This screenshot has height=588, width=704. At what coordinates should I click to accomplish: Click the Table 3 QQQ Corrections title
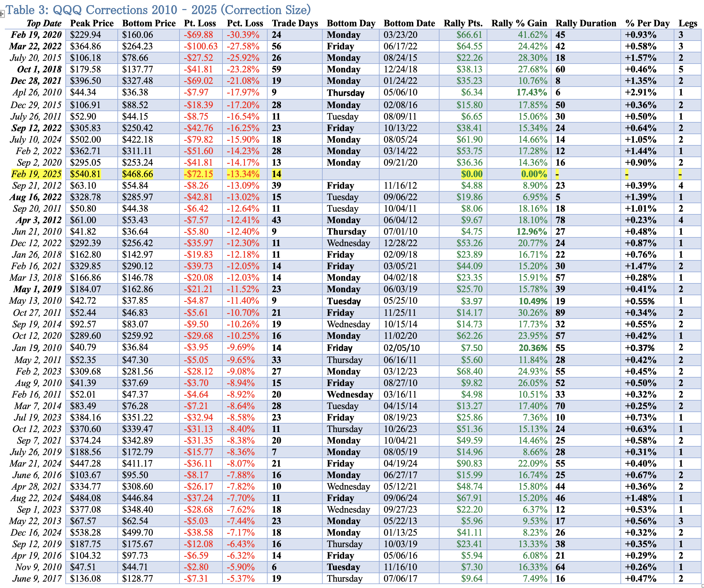(x=158, y=10)
